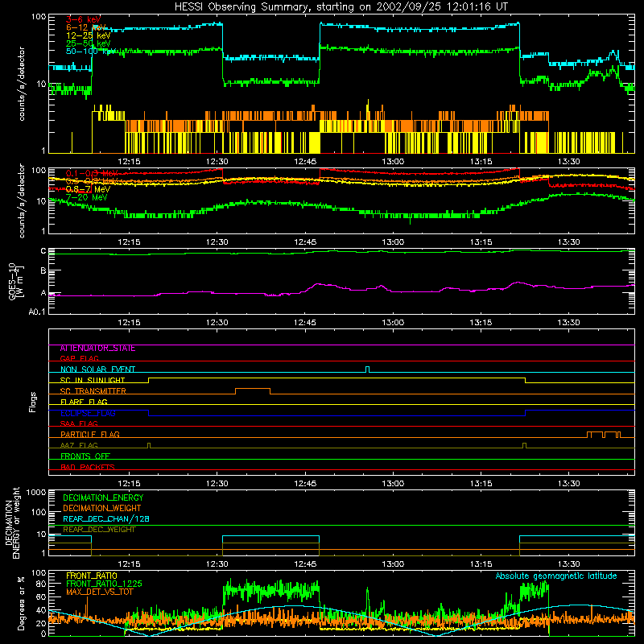Click the 'counts/s/detector' axis label of top panel

point(22,84)
